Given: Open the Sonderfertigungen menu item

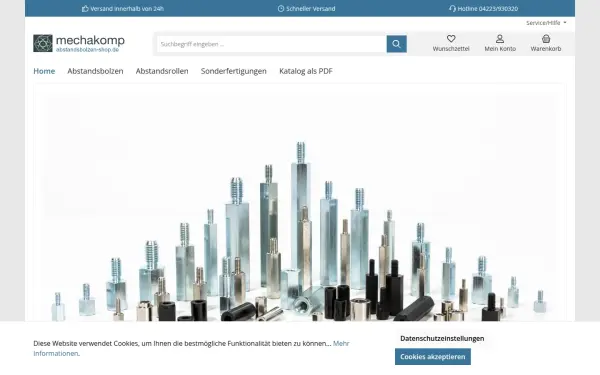Looking at the screenshot, I should [x=233, y=71].
